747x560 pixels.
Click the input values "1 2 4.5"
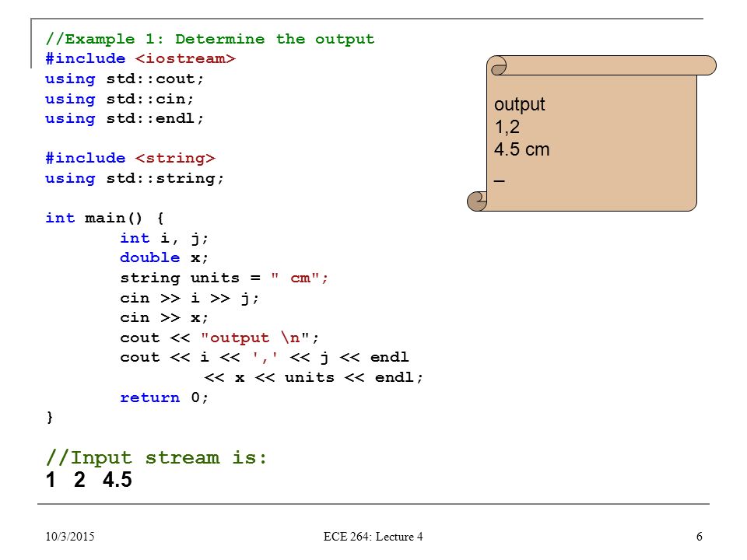click(89, 480)
